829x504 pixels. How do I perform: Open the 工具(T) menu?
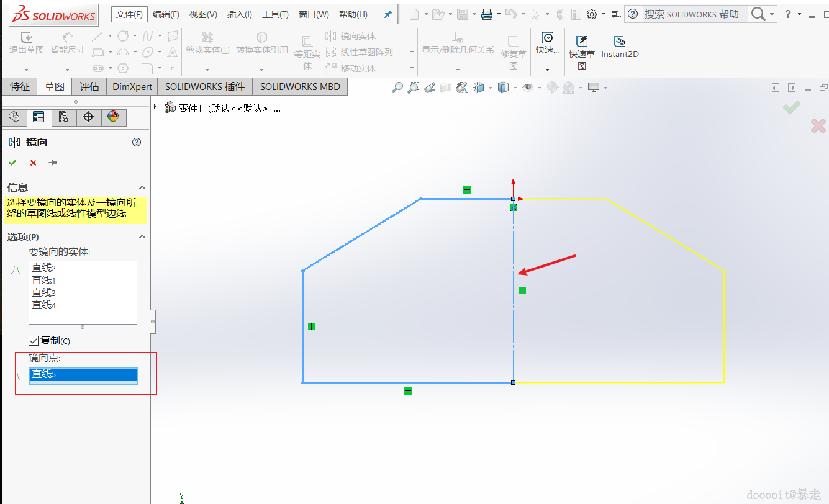275,14
